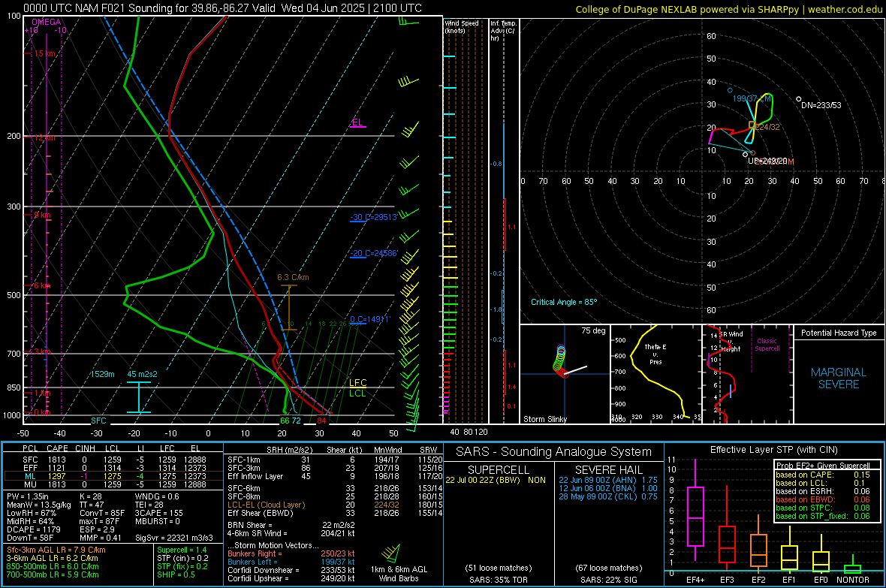Click the 'Corfidi Downshear' storm motion line
The width and height of the screenshot is (886, 588).
tap(291, 570)
